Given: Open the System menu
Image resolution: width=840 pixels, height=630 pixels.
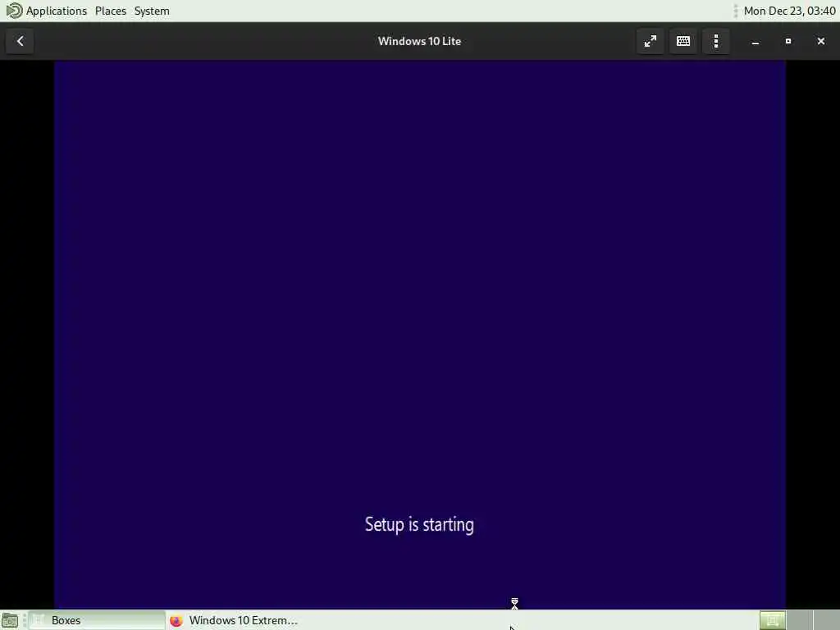Looking at the screenshot, I should pyautogui.click(x=152, y=11).
